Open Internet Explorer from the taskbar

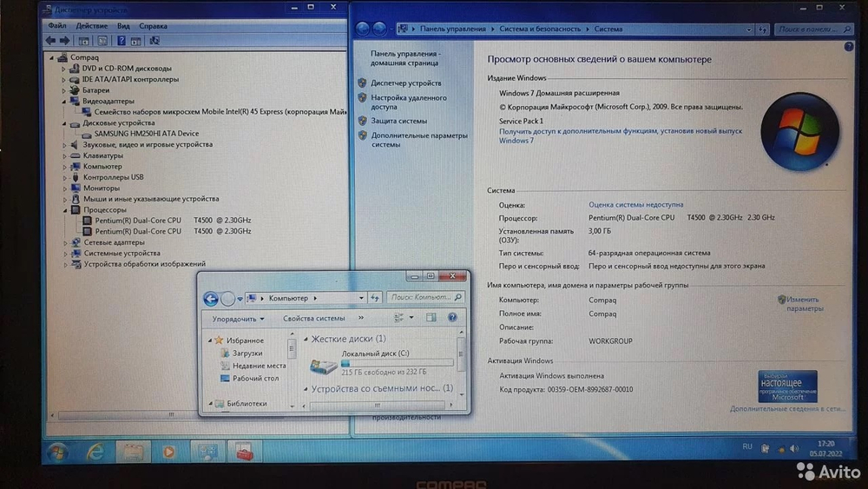click(95, 453)
